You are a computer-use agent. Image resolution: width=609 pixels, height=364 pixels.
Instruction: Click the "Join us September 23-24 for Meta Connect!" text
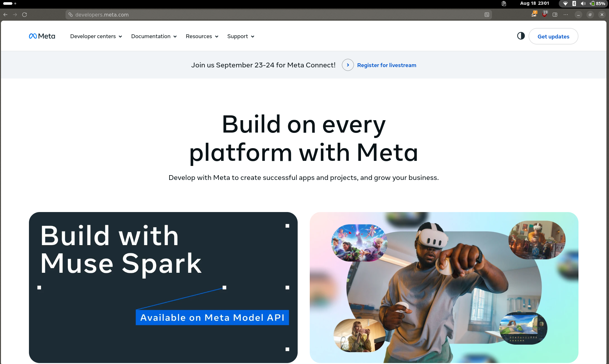pos(263,65)
